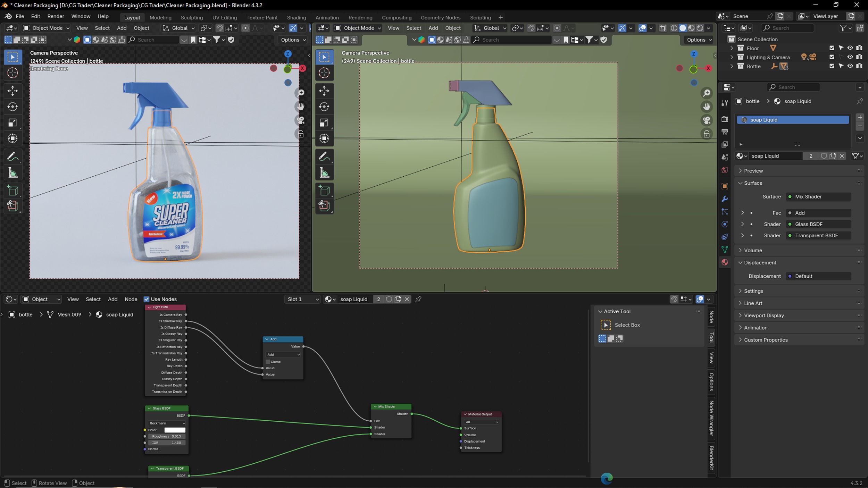Click the Glass BSDF shader link
Image resolution: width=868 pixels, height=488 pixels.
point(818,224)
